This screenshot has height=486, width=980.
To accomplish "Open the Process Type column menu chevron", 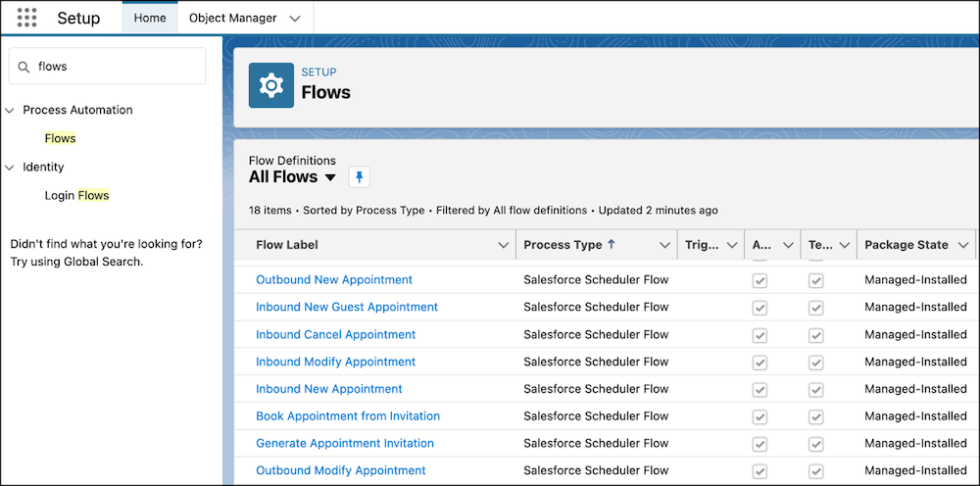I will coord(665,246).
